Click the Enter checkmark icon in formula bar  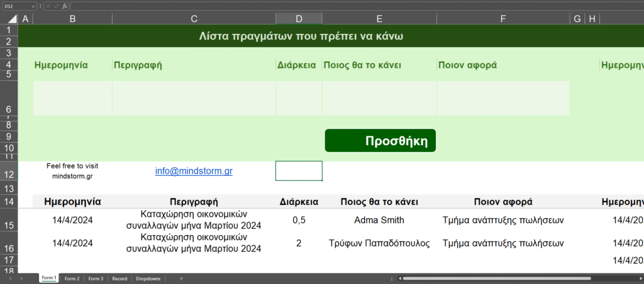(56, 6)
